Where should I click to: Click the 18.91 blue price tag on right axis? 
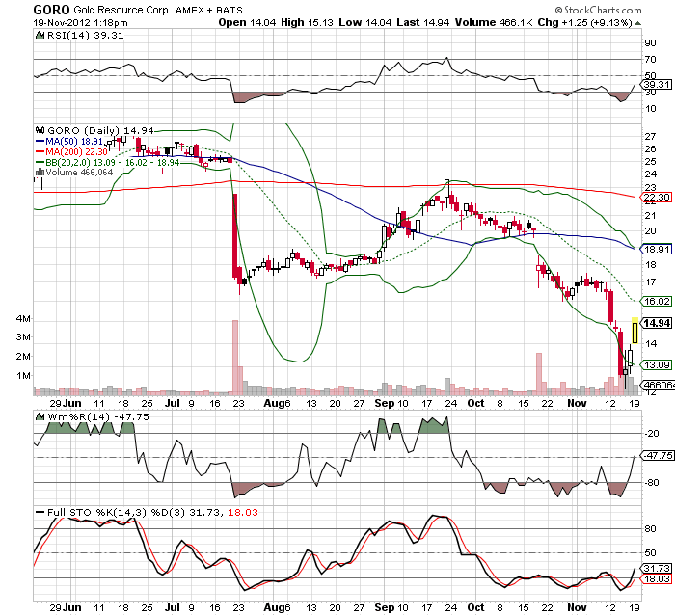coord(656,249)
